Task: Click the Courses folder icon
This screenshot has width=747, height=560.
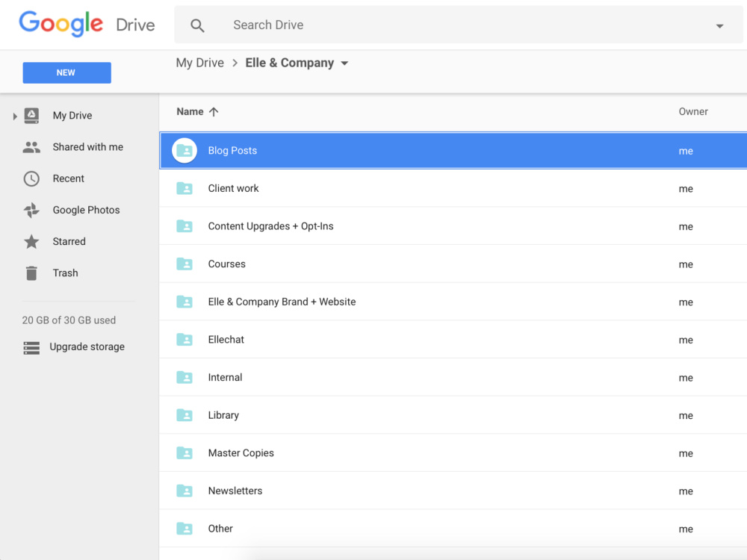Action: click(185, 264)
